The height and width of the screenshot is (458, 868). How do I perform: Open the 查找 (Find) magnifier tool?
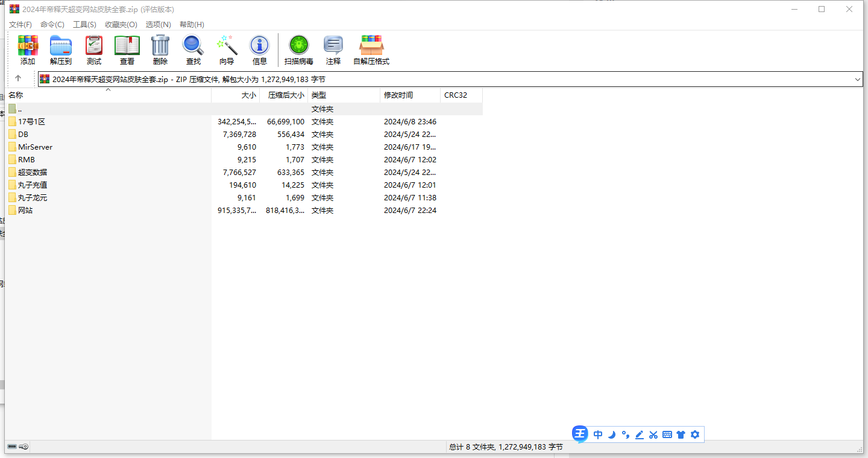pos(193,49)
